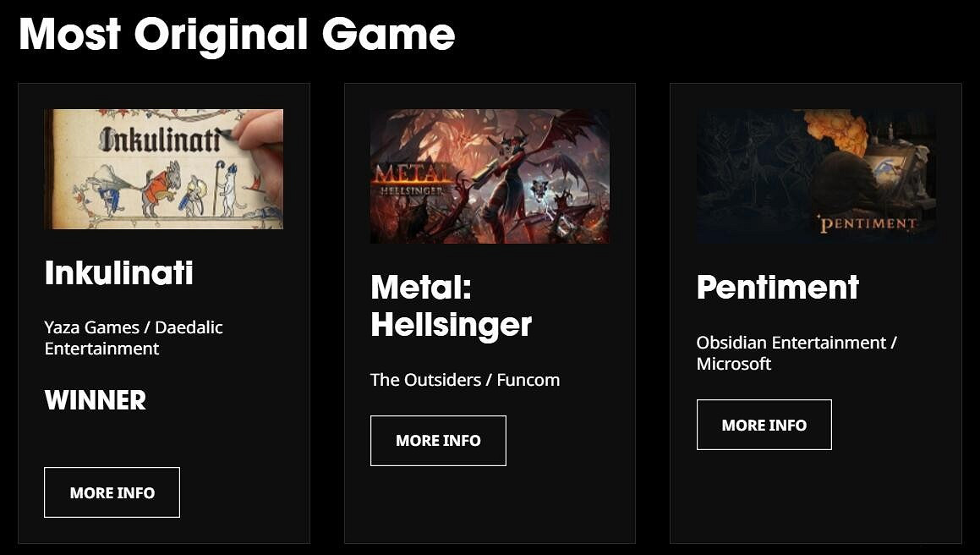Click the golden Pentiment logo in artwork
Screen dimensions: 980x555
coord(868,223)
